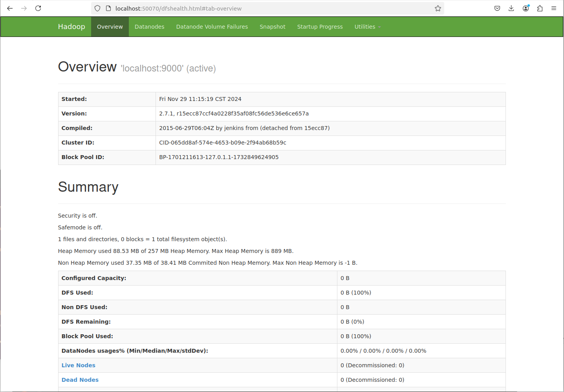Click the browser forward arrow
The image size is (564, 392).
tap(24, 8)
